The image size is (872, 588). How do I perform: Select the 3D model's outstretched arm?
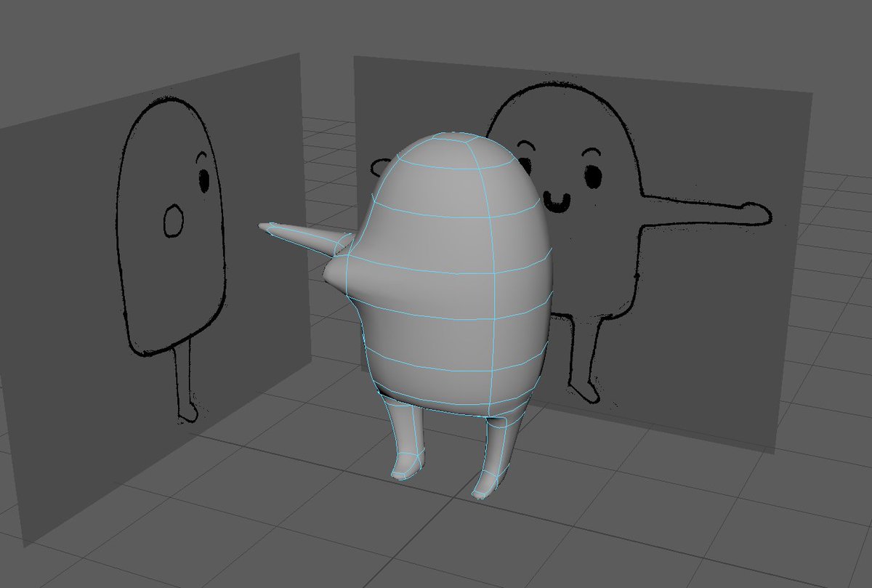point(305,239)
